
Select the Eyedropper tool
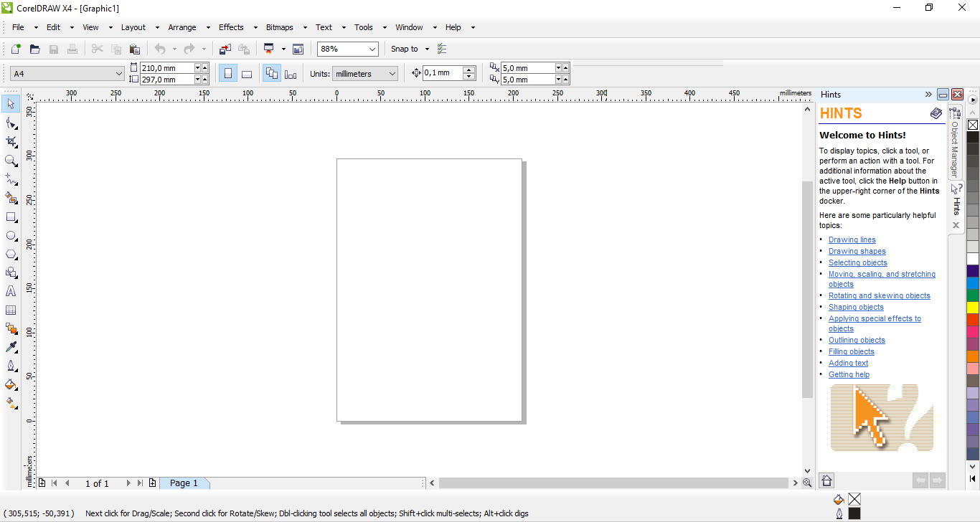pyautogui.click(x=11, y=347)
